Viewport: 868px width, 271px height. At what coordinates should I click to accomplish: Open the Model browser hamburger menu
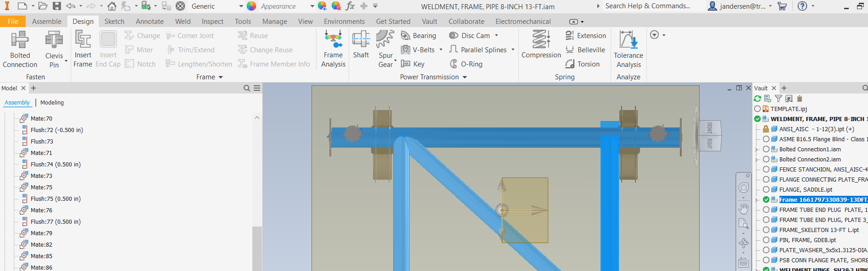pyautogui.click(x=257, y=88)
